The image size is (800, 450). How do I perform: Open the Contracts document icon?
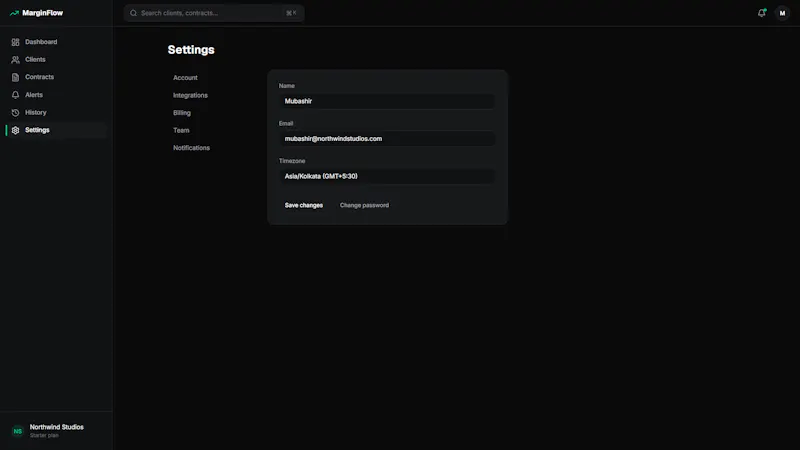[x=15, y=77]
